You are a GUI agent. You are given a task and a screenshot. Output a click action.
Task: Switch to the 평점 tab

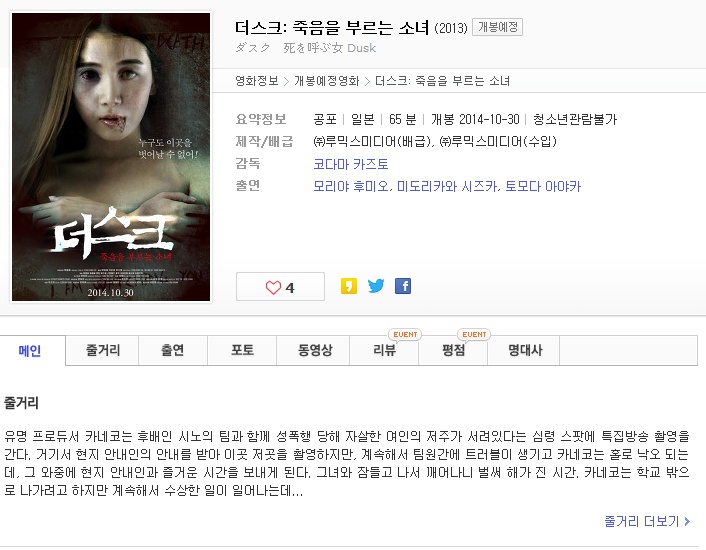pos(453,350)
